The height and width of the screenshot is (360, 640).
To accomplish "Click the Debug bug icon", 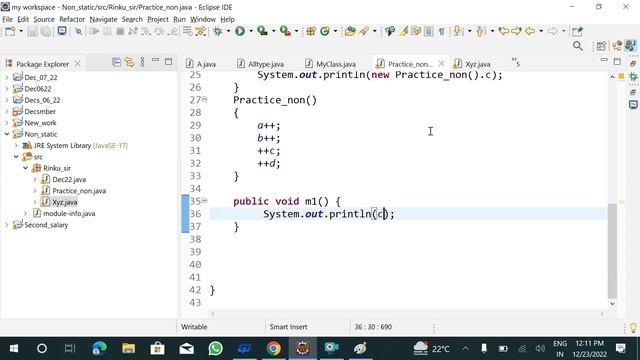I will click(218, 31).
